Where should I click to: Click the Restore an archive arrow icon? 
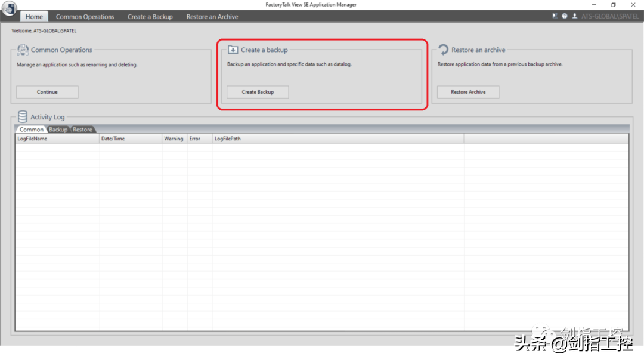[443, 50]
